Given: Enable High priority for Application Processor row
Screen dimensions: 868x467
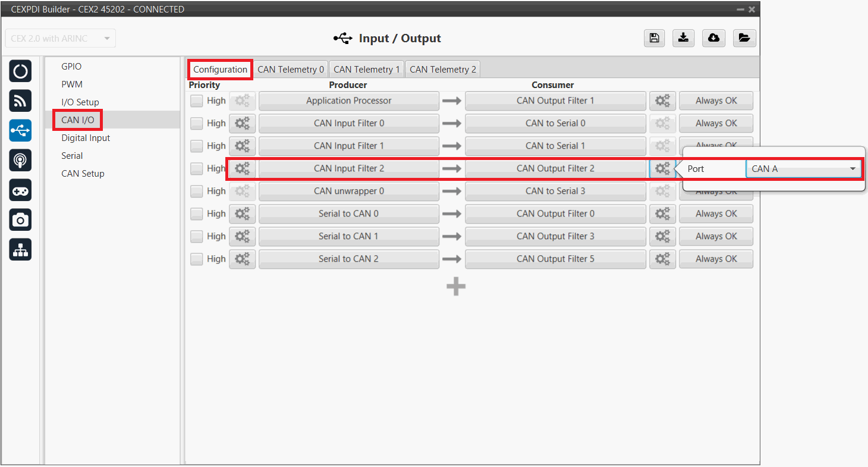Looking at the screenshot, I should 197,101.
